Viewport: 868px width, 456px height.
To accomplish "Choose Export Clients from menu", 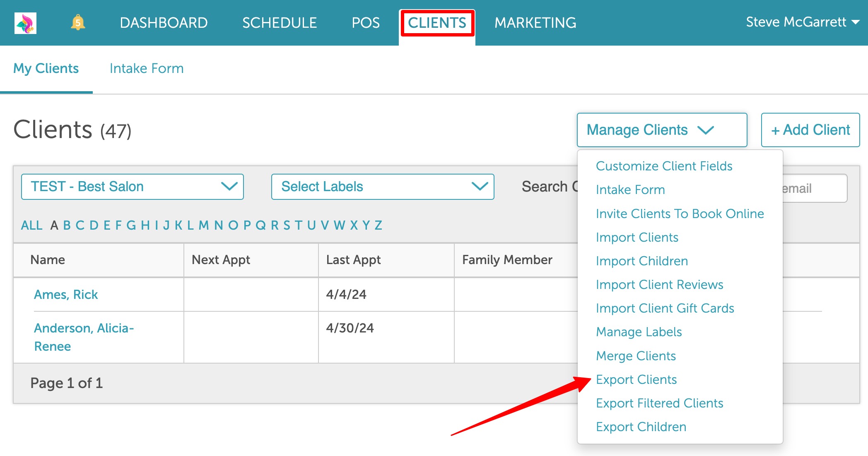I will (x=636, y=379).
